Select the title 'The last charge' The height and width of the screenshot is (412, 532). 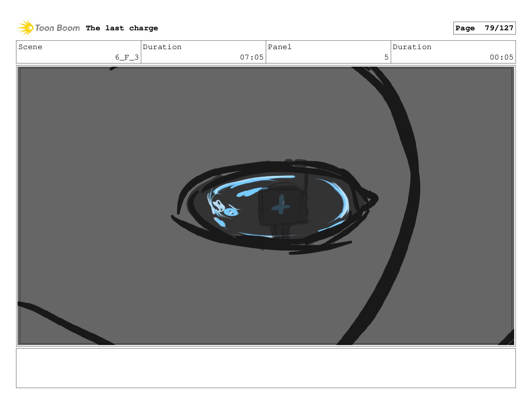122,28
